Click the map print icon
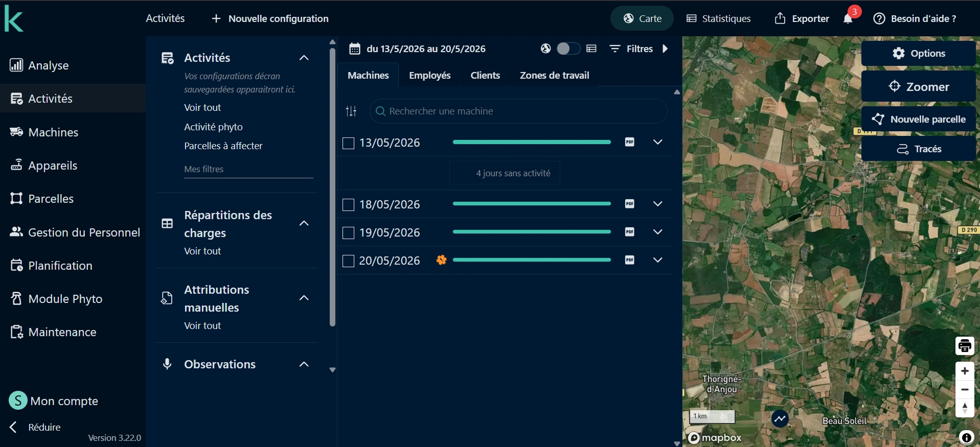The width and height of the screenshot is (980, 447). click(x=965, y=346)
